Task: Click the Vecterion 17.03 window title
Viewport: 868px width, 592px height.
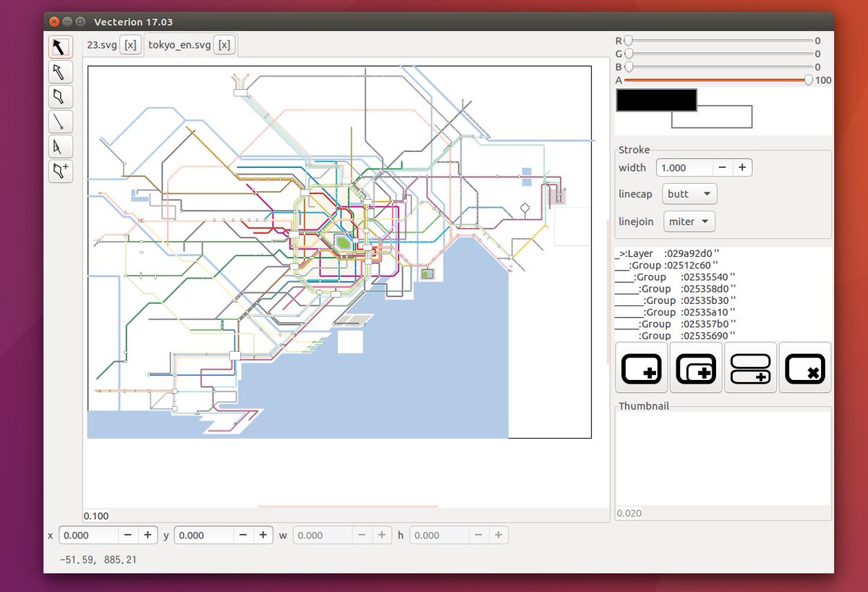Action: click(133, 22)
